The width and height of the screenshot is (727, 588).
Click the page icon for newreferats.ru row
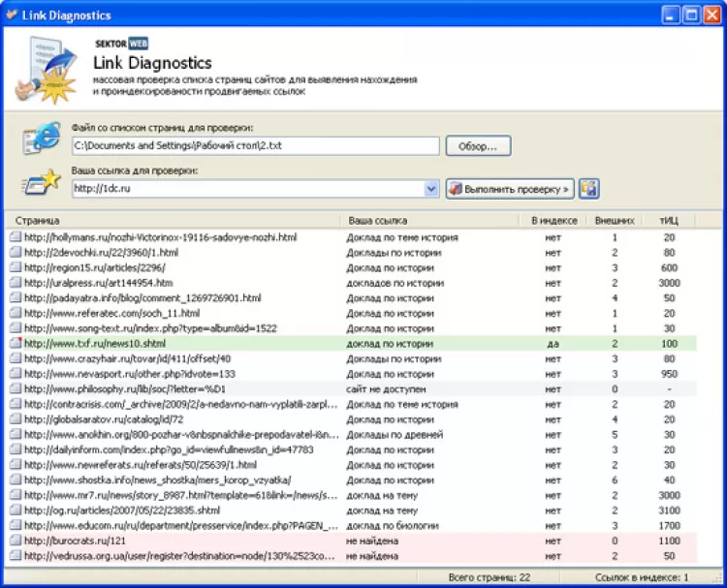point(16,465)
